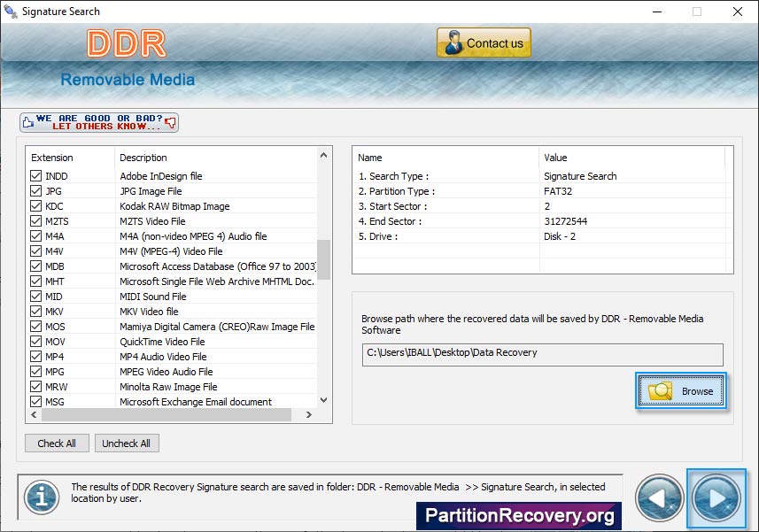This screenshot has width=759, height=532.
Task: Proceed with the right arrow Next button
Action: (716, 498)
